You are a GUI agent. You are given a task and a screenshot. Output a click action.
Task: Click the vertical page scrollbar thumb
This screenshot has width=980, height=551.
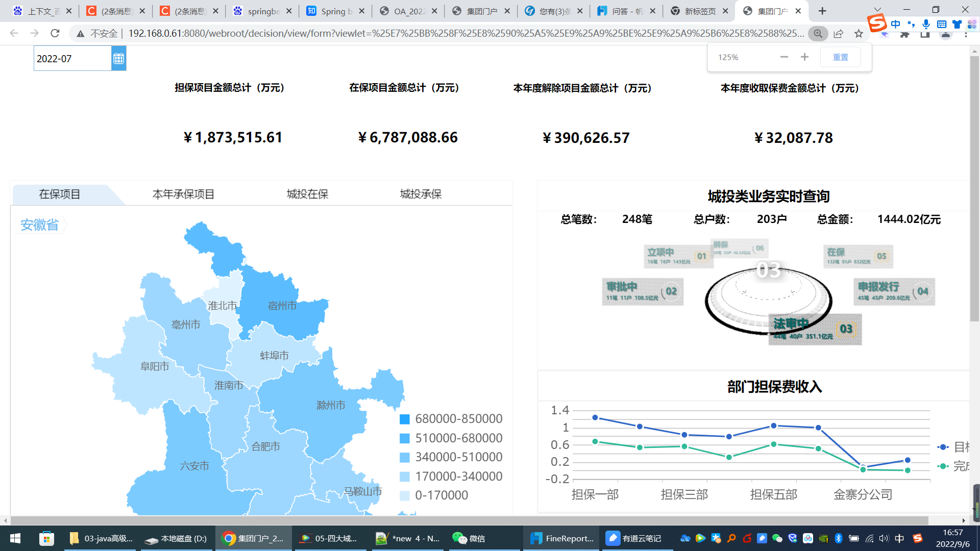tap(974, 189)
